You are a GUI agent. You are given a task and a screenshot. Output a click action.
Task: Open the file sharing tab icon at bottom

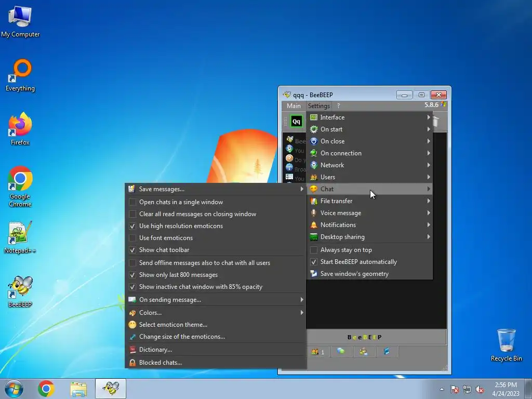point(387,352)
